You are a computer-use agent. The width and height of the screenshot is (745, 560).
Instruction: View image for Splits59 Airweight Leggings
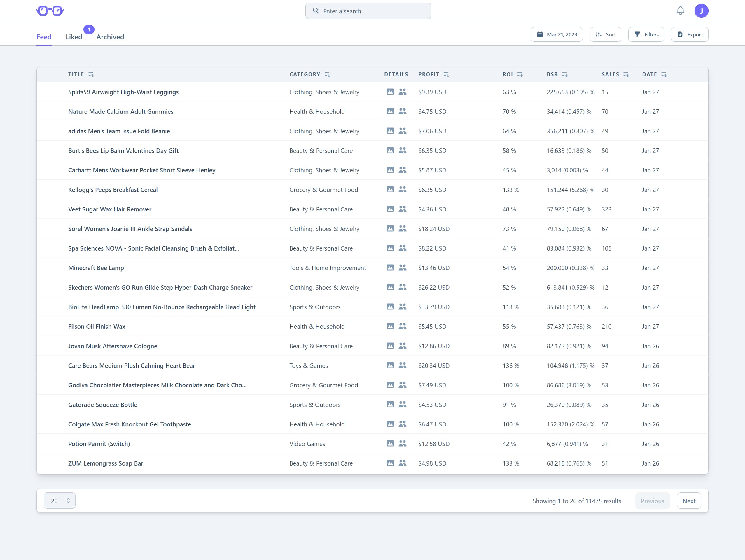tap(390, 92)
